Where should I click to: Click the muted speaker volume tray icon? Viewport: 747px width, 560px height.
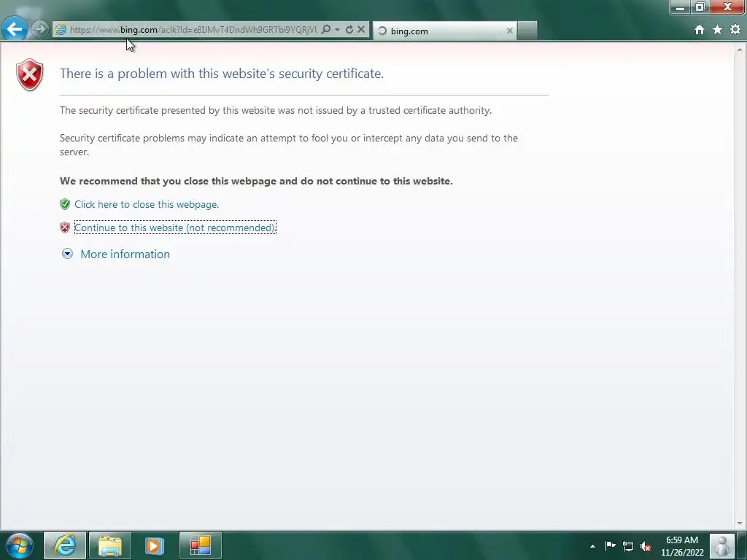[646, 546]
